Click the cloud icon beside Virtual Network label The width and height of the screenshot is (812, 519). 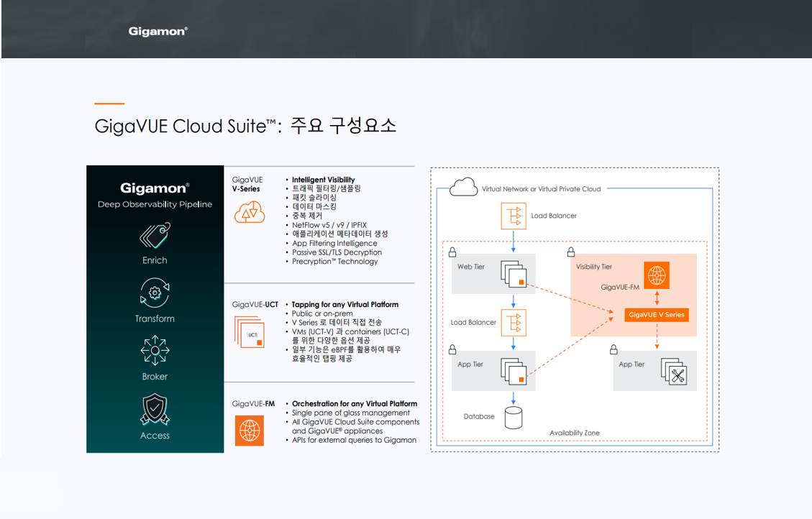coord(463,187)
